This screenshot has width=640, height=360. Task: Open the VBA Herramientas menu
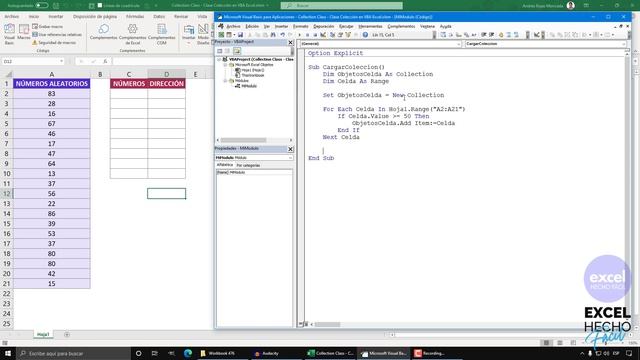click(370, 26)
